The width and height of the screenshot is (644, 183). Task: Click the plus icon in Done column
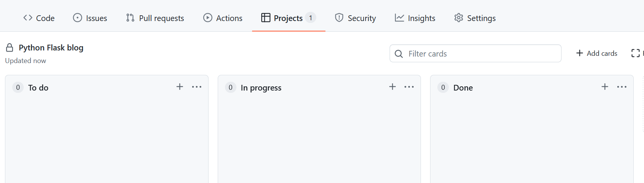coord(605,87)
